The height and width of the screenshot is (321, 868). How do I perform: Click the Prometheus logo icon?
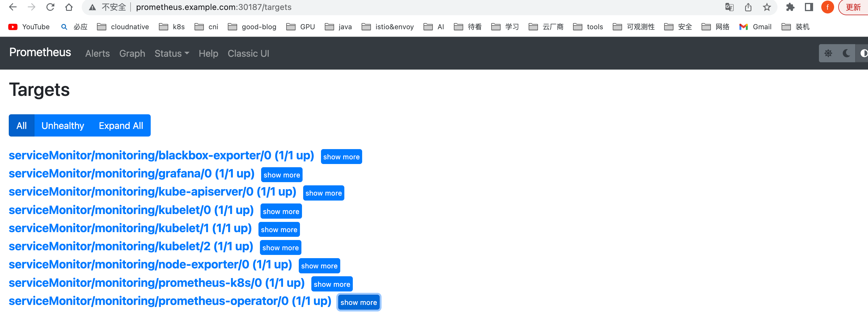pos(40,53)
